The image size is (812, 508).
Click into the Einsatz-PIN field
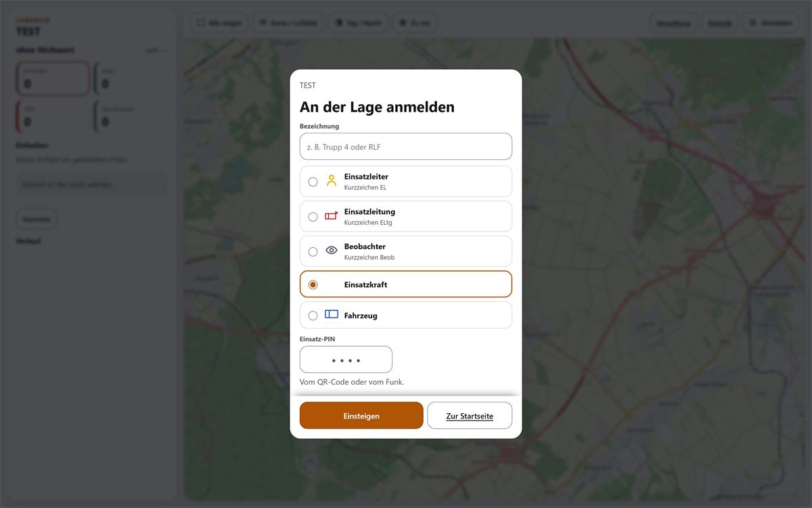pyautogui.click(x=346, y=360)
